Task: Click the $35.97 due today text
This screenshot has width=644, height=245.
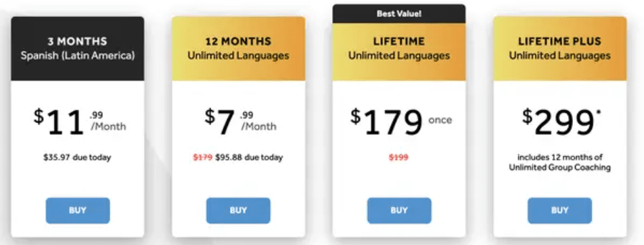Action: click(77, 158)
